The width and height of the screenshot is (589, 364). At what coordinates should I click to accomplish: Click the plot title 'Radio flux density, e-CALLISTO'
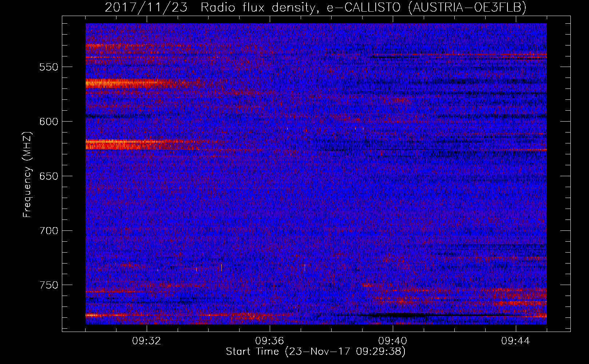pos(300,7)
